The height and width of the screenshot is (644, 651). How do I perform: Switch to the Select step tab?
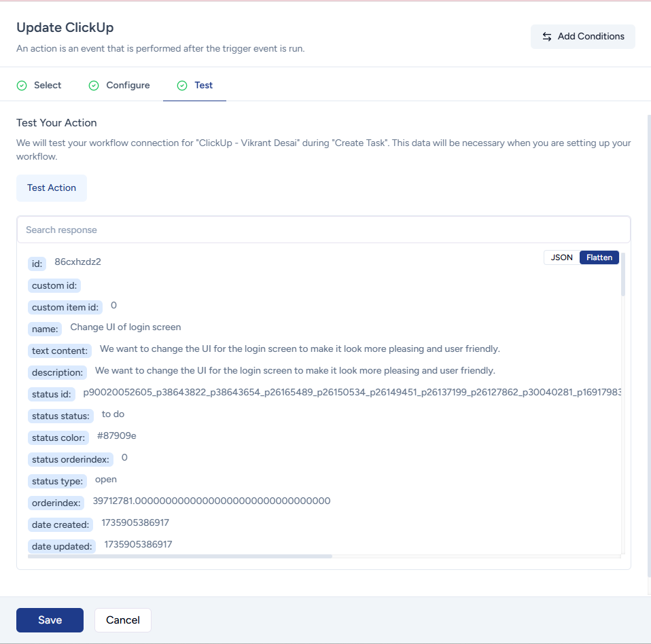click(x=47, y=86)
